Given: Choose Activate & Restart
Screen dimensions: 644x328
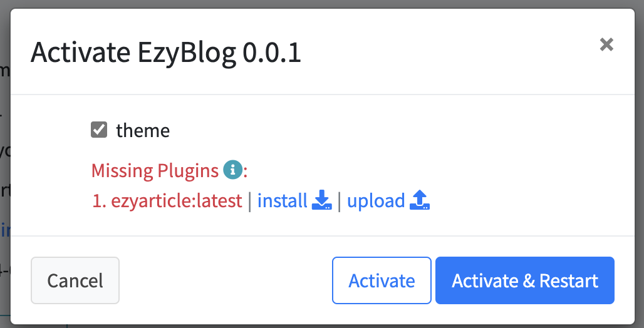Looking at the screenshot, I should pyautogui.click(x=525, y=280).
